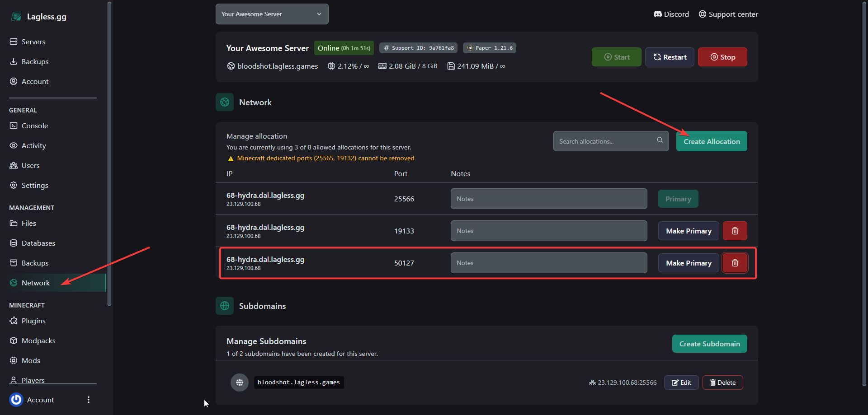Open the Support center link

click(728, 14)
